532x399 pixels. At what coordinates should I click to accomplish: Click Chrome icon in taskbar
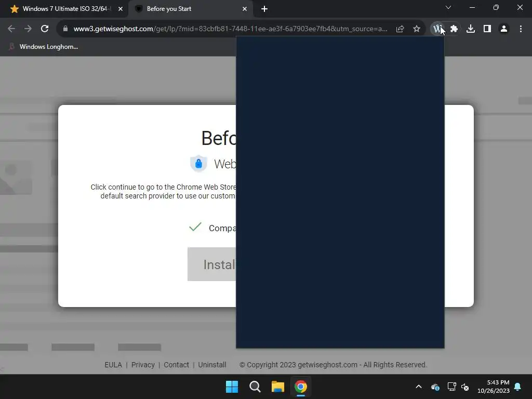click(301, 387)
